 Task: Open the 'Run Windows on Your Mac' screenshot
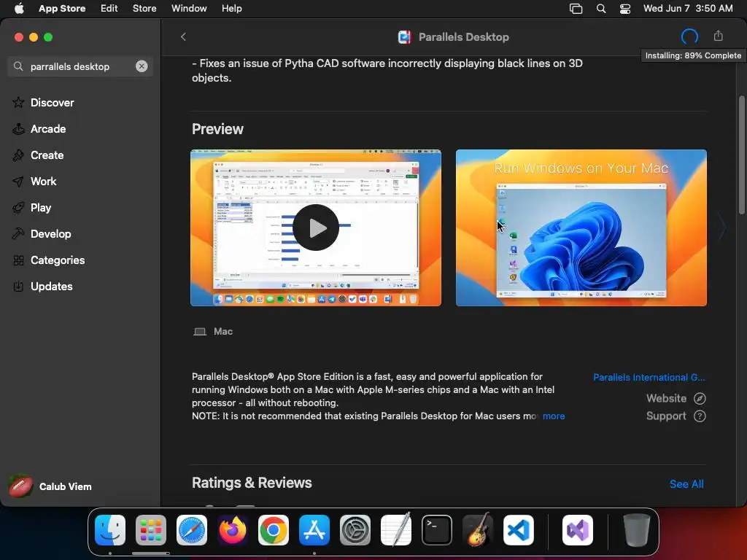(x=581, y=227)
